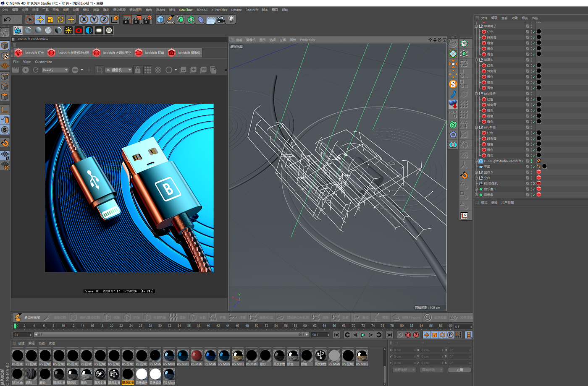Select the red sphere material swatch
This screenshot has width=588, height=386.
[x=197, y=355]
